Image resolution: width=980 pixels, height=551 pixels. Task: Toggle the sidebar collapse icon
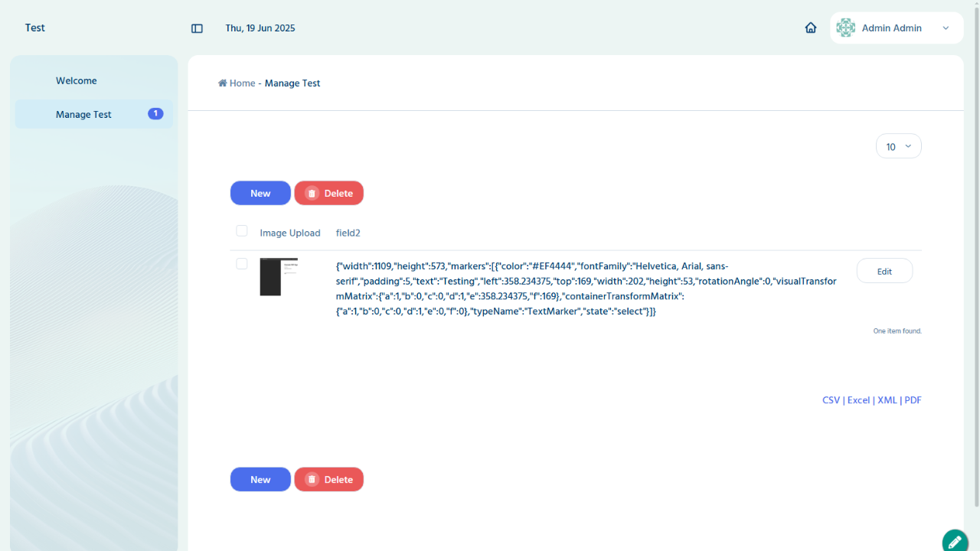point(197,28)
